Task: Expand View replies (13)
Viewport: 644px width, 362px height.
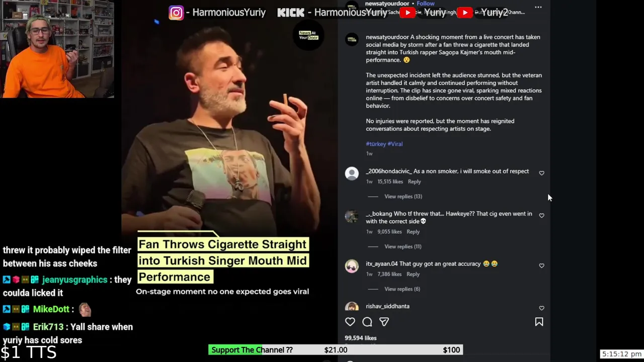Action: [x=403, y=197]
